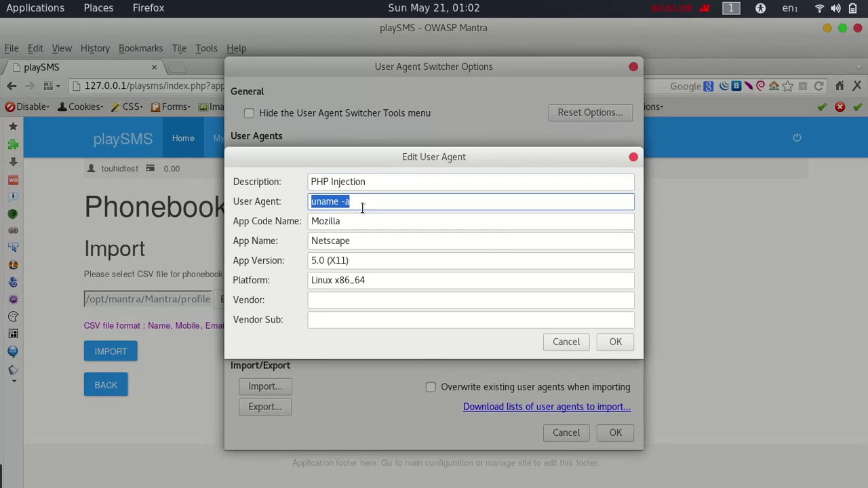
Task: Expand the sidebar overflow arrow at bottom
Action: (13, 382)
